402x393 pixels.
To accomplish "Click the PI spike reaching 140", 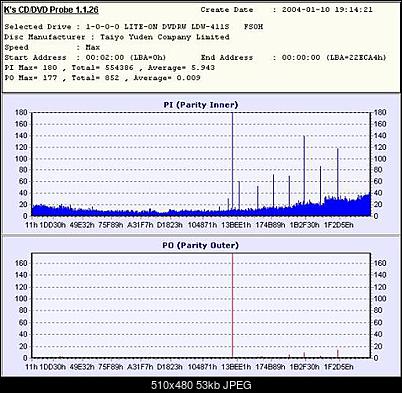I will [x=304, y=168].
